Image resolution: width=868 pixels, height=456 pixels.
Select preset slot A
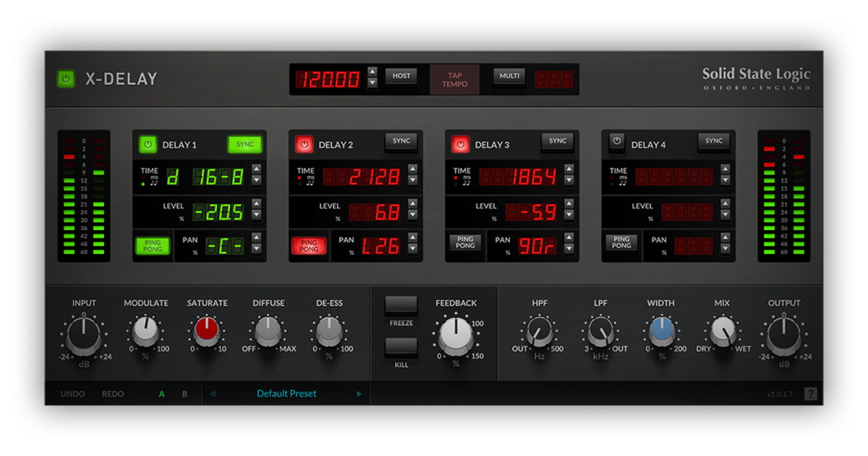click(x=162, y=394)
